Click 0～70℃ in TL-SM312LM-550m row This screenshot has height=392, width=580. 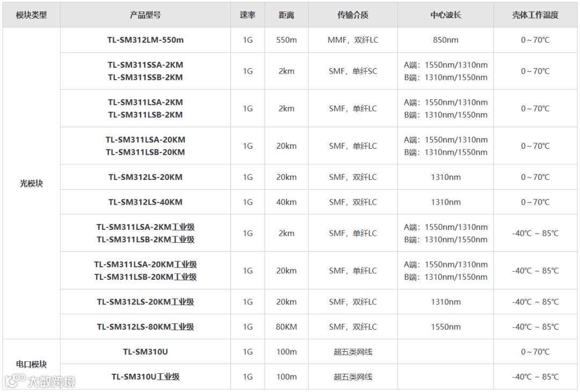(x=535, y=40)
